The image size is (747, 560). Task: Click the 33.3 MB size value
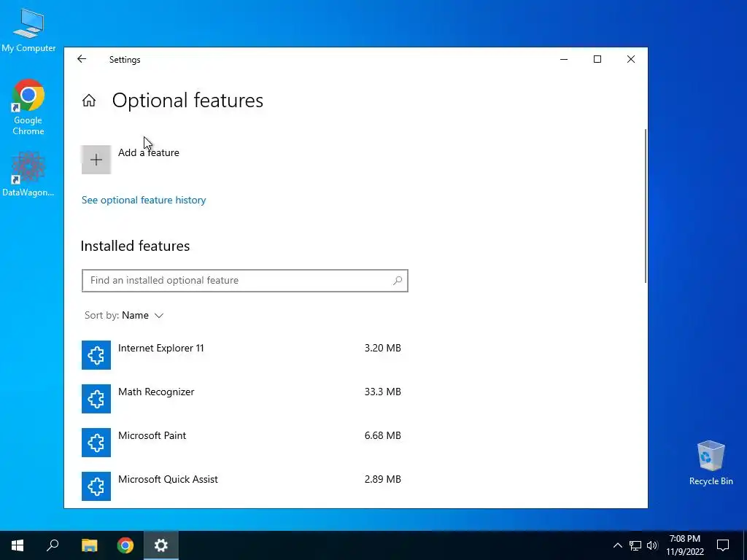click(x=382, y=392)
